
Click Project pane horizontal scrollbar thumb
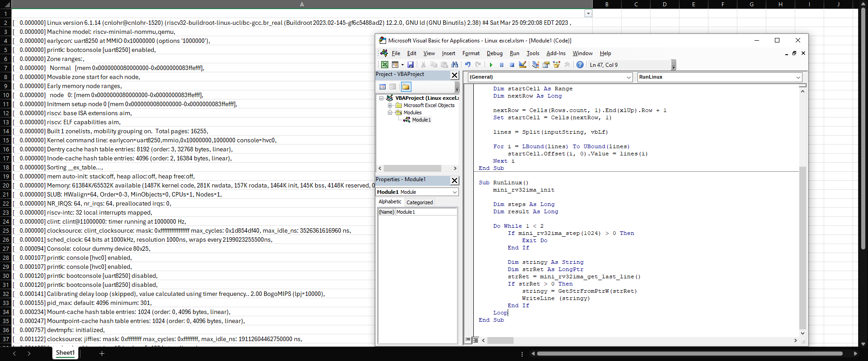click(x=412, y=168)
